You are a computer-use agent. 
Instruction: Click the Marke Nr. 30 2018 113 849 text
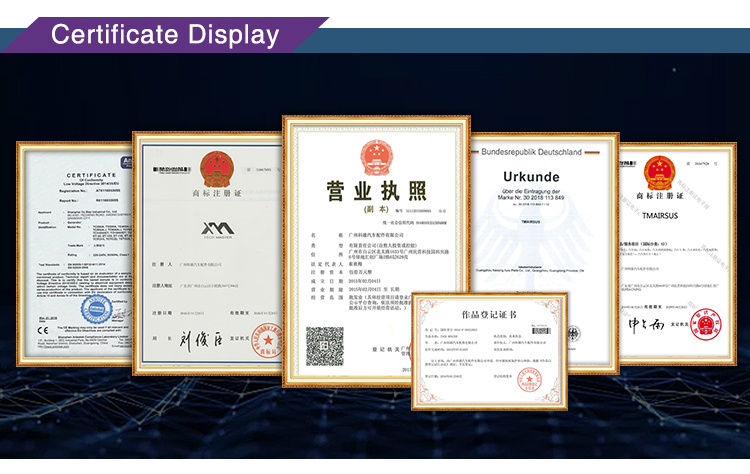(530, 197)
